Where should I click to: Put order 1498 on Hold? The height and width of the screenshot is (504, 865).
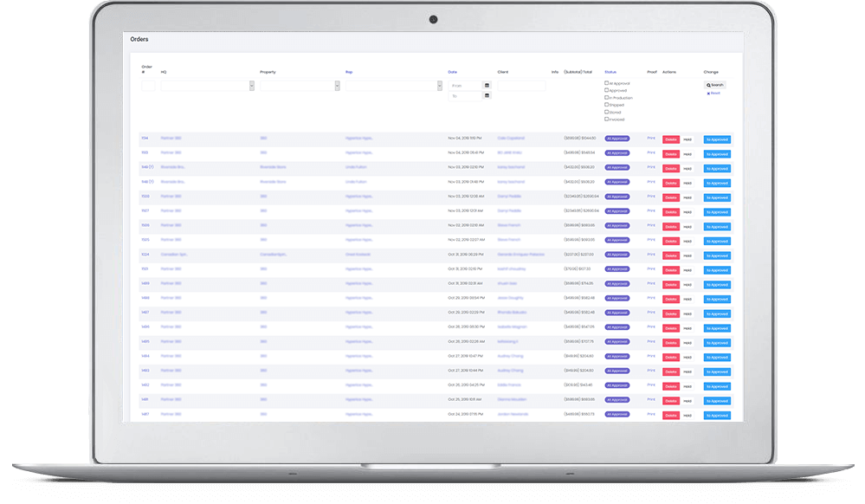point(687,300)
